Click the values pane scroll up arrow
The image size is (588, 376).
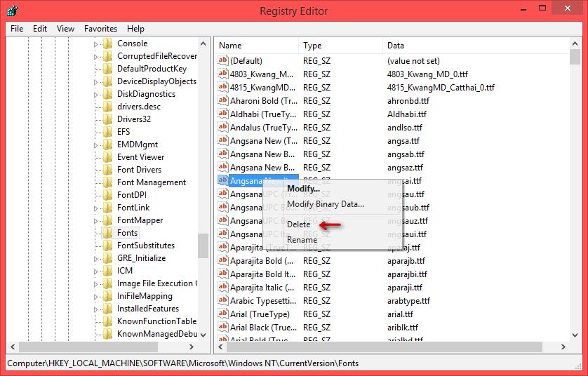[x=575, y=44]
